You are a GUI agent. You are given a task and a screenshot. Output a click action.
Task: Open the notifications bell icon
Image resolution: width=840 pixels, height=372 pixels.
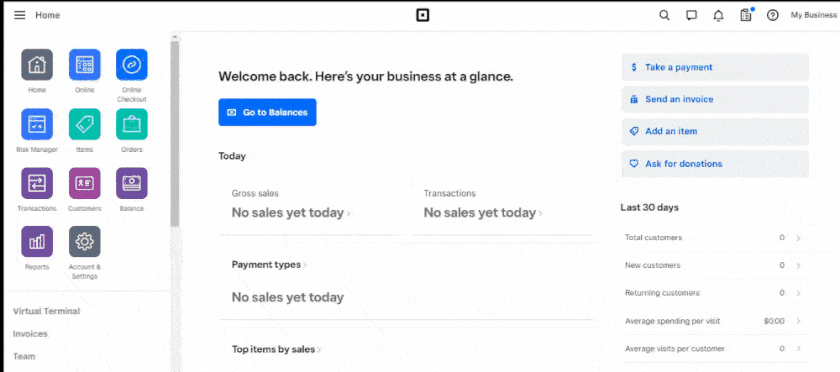[718, 16]
